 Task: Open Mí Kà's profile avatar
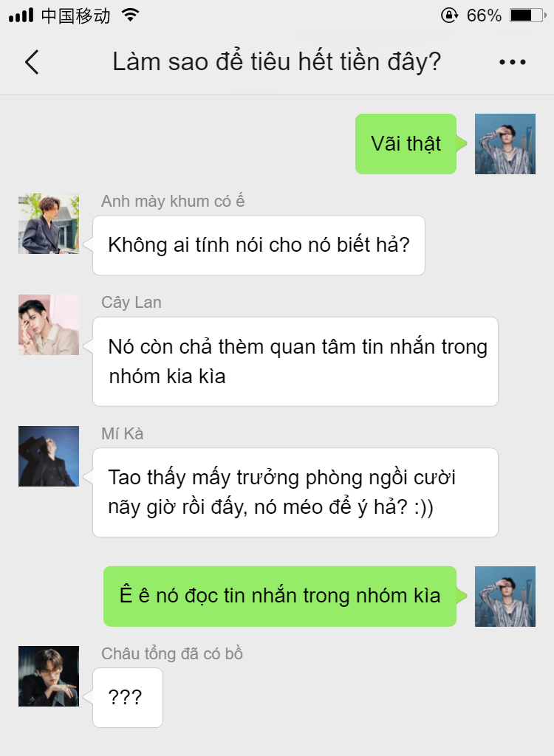coord(49,456)
